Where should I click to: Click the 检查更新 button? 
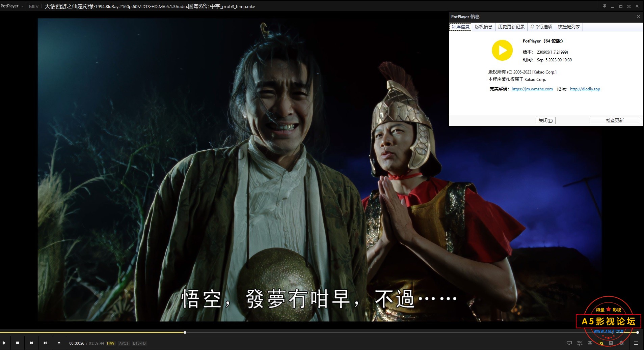click(x=615, y=120)
